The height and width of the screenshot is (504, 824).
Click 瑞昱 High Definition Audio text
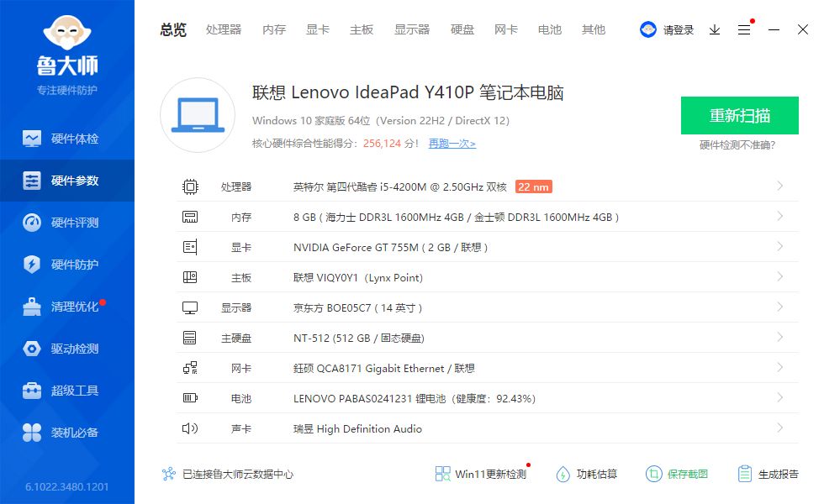pyautogui.click(x=358, y=429)
